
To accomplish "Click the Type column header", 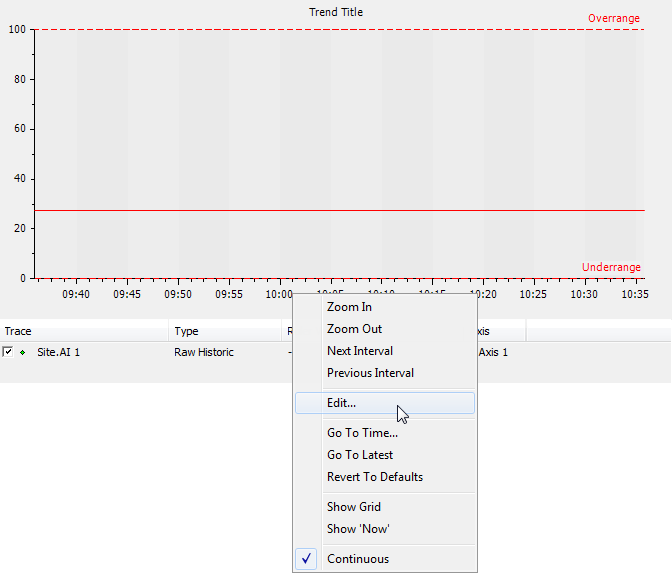I will tap(186, 331).
